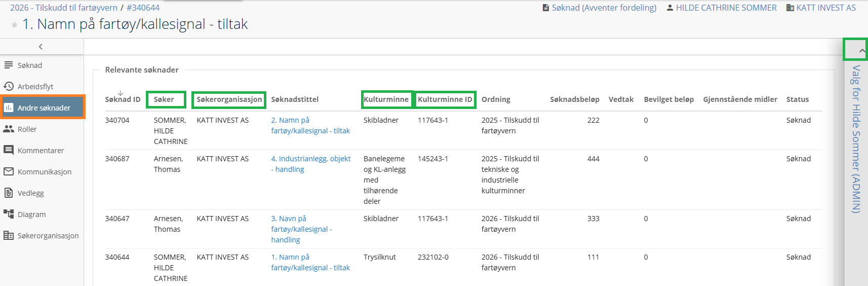Open 4. Industrianlegg, objekt - handling link
The height and width of the screenshot is (286, 868).
[310, 164]
